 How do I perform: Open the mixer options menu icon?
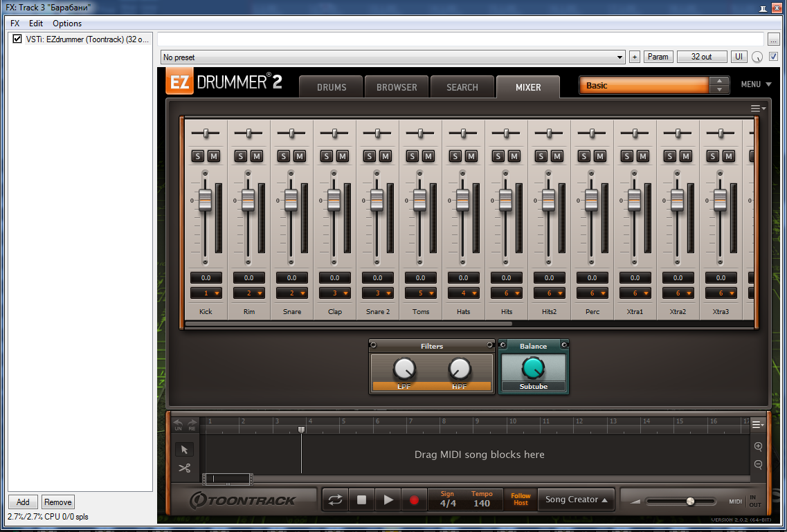tap(758, 109)
